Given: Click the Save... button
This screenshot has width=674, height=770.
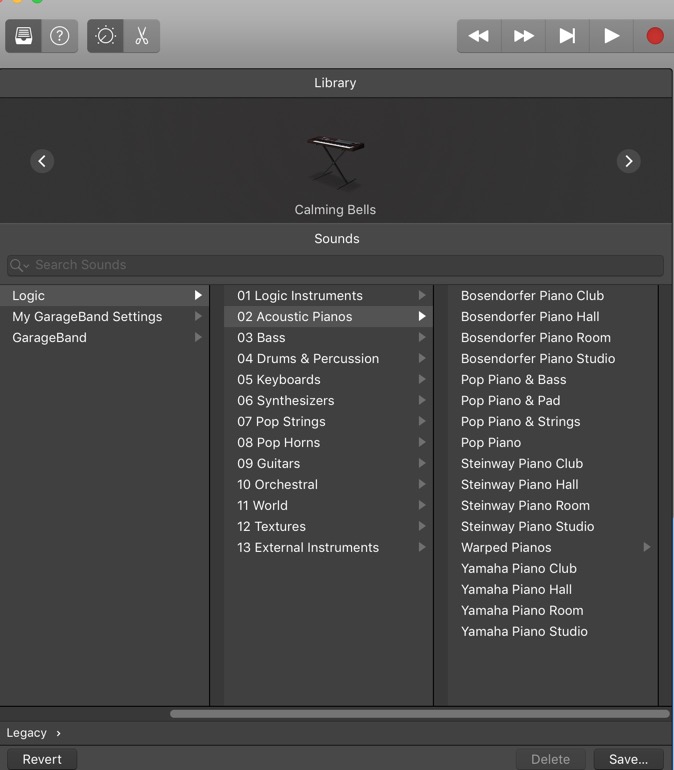Looking at the screenshot, I should pos(628,759).
